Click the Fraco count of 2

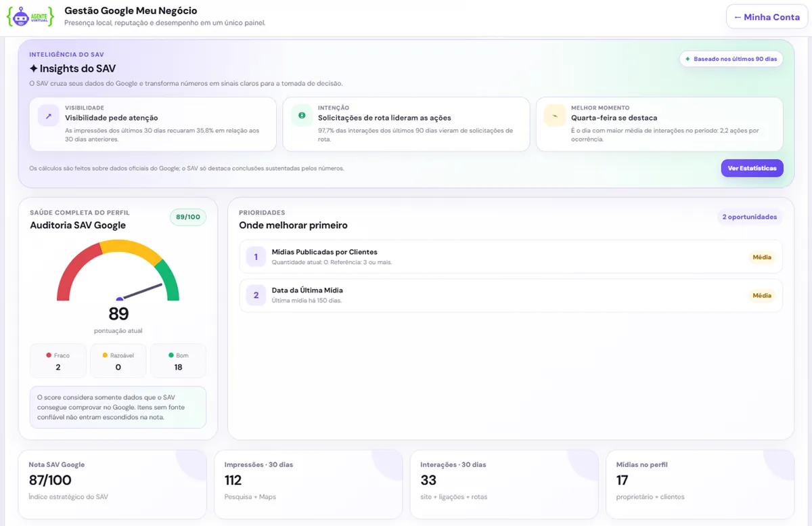tap(58, 367)
